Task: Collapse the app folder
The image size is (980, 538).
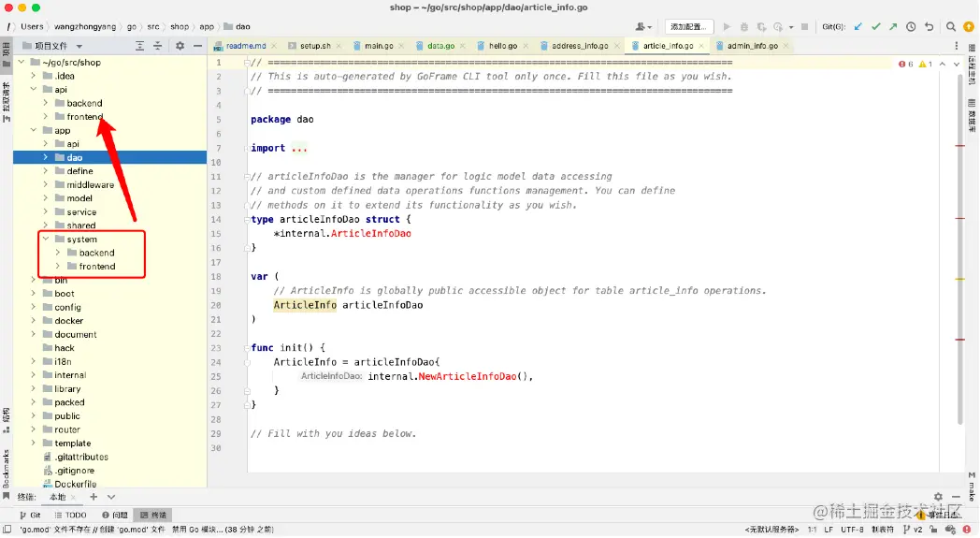Action: coord(33,130)
